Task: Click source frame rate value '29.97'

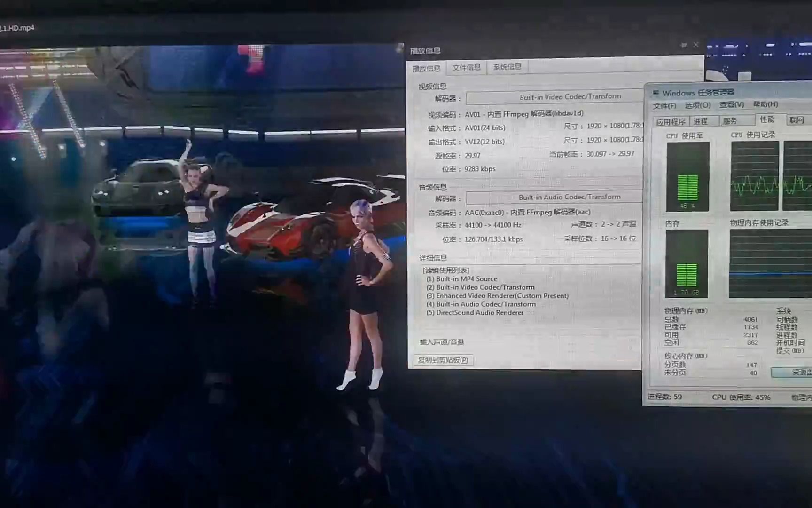Action: tap(472, 156)
